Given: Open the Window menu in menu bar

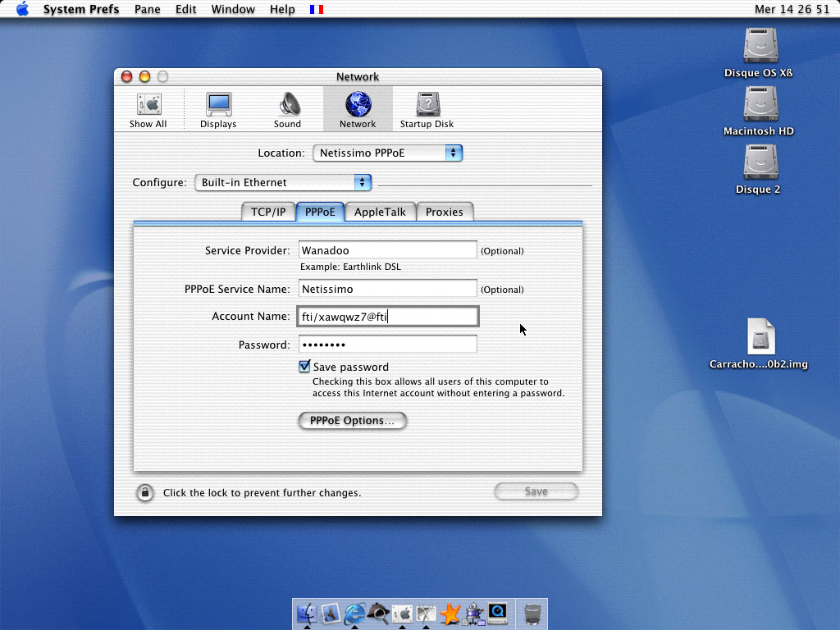Looking at the screenshot, I should [x=233, y=9].
